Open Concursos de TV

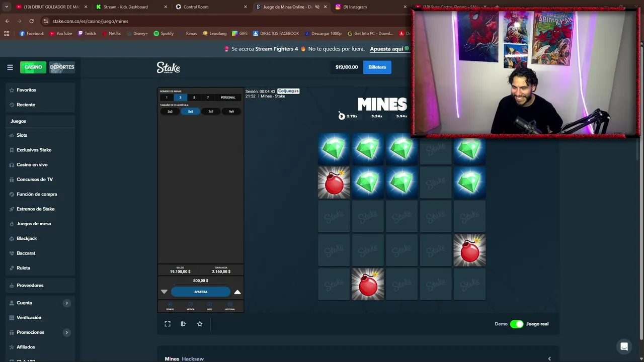pyautogui.click(x=34, y=179)
